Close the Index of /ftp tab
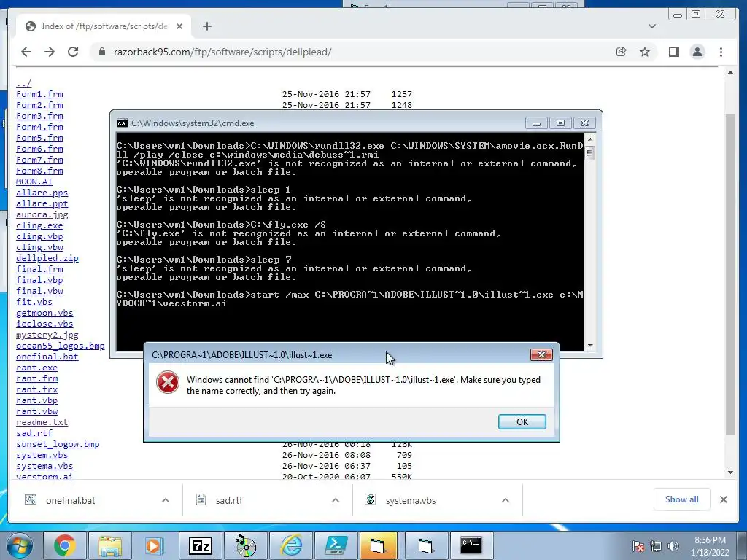Screen dimensions: 747x560 (x=179, y=26)
